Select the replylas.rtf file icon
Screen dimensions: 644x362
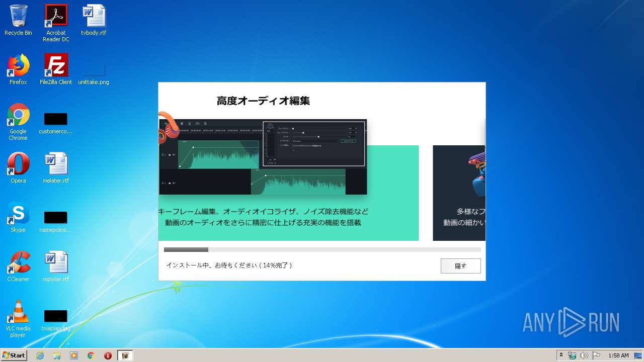click(56, 266)
